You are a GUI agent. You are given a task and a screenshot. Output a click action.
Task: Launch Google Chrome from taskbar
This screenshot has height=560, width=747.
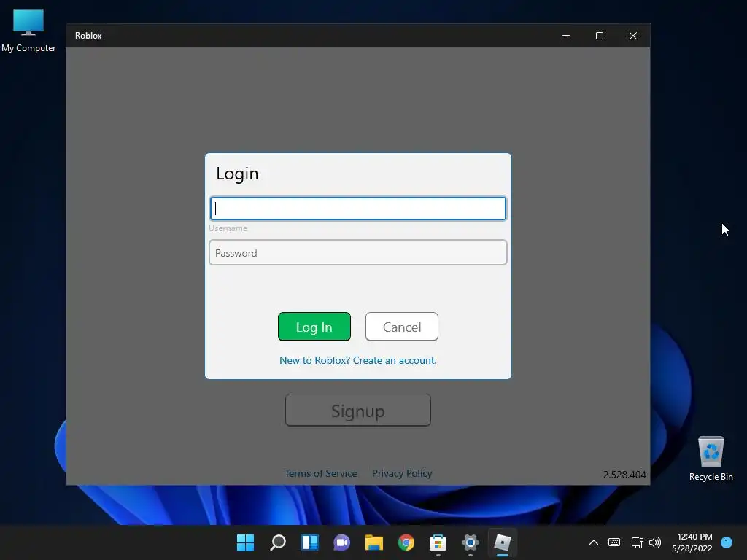[x=406, y=542]
